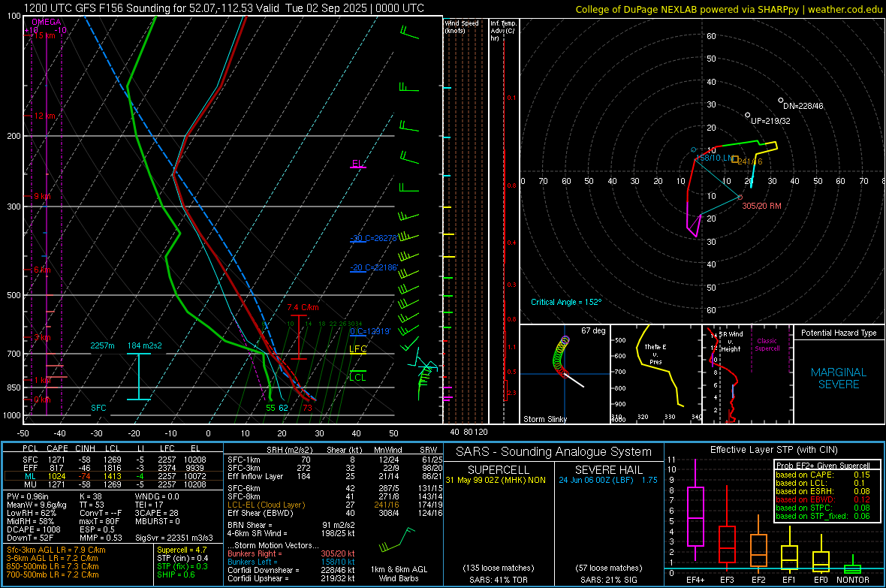This screenshot has height=588, width=886.
Task: Open the Storm Slinky inset
Action: pyautogui.click(x=565, y=374)
